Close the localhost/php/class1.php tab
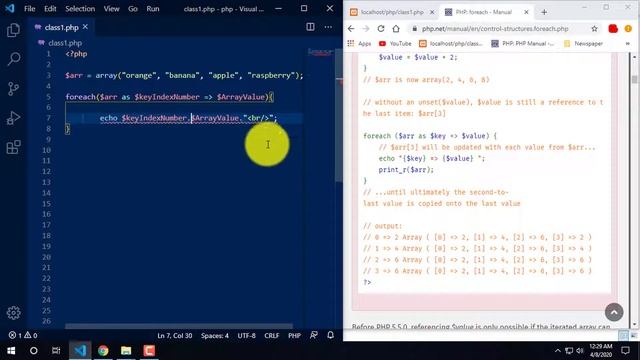The width and height of the screenshot is (640, 360). point(432,12)
